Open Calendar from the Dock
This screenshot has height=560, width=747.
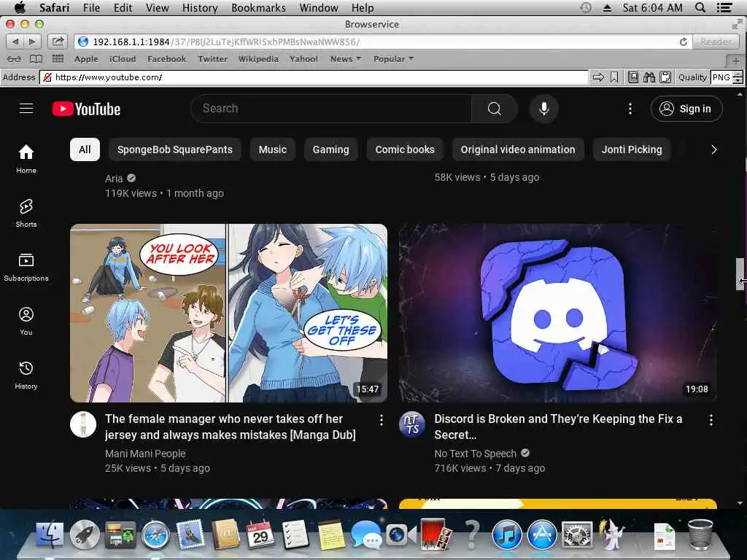260,534
